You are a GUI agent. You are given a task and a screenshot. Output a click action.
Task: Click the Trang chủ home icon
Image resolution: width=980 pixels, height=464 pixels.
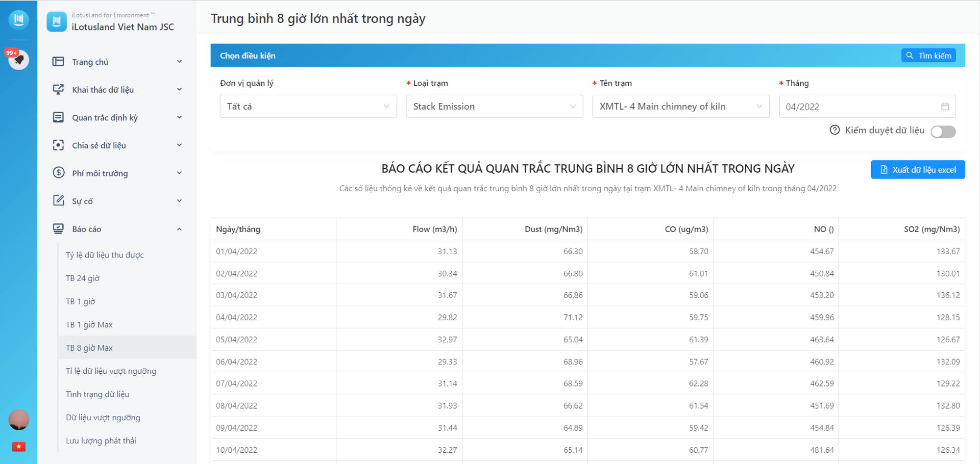(58, 61)
